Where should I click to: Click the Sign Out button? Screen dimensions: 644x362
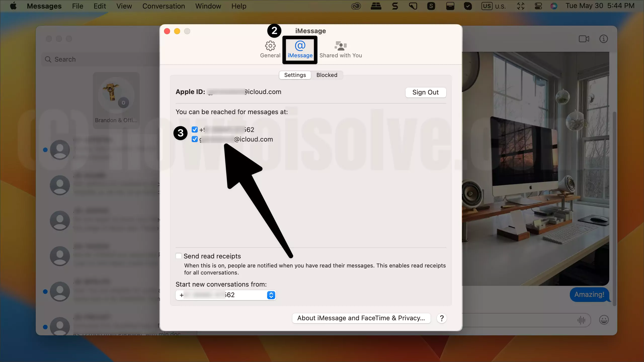[x=426, y=92]
